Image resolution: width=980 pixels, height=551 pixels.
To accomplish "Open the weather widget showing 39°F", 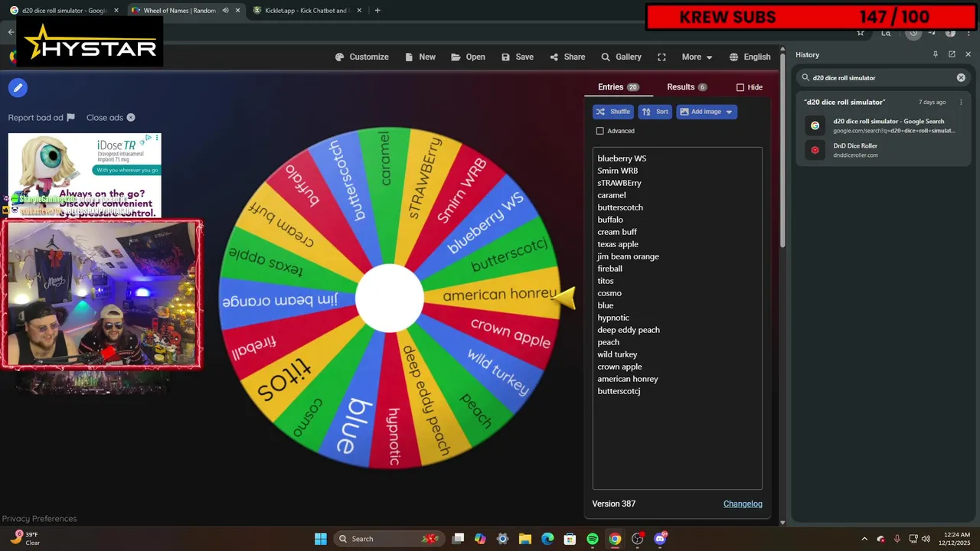I will [24, 539].
